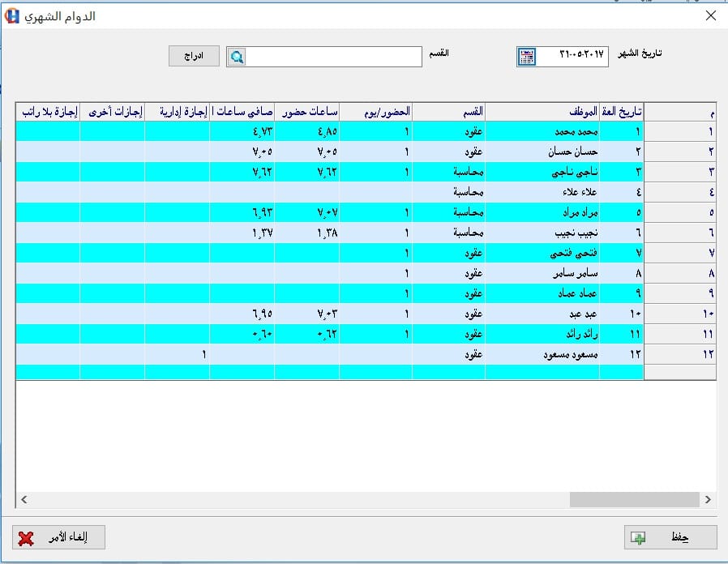The width and height of the screenshot is (728, 564).
Task: Click the الحضور/يوم column header
Action: click(x=376, y=112)
